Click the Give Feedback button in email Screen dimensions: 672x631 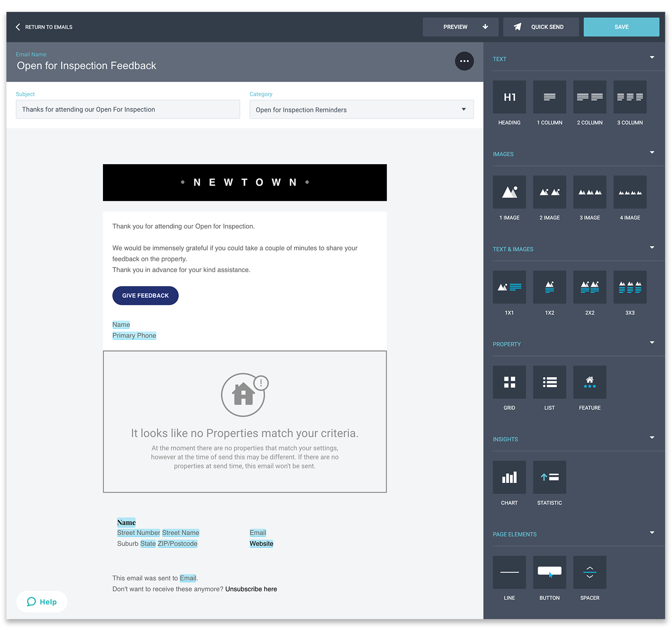(145, 296)
